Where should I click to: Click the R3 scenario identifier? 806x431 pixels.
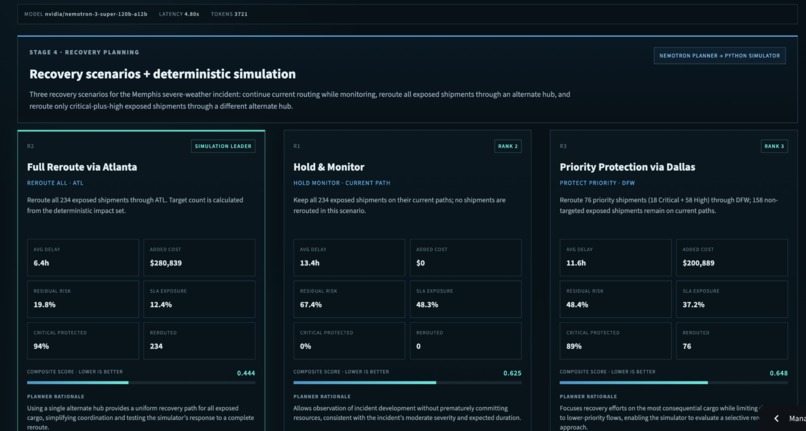click(x=562, y=146)
